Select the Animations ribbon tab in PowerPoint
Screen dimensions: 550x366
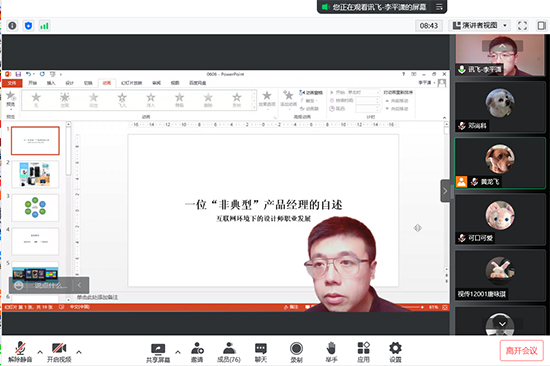click(x=107, y=83)
